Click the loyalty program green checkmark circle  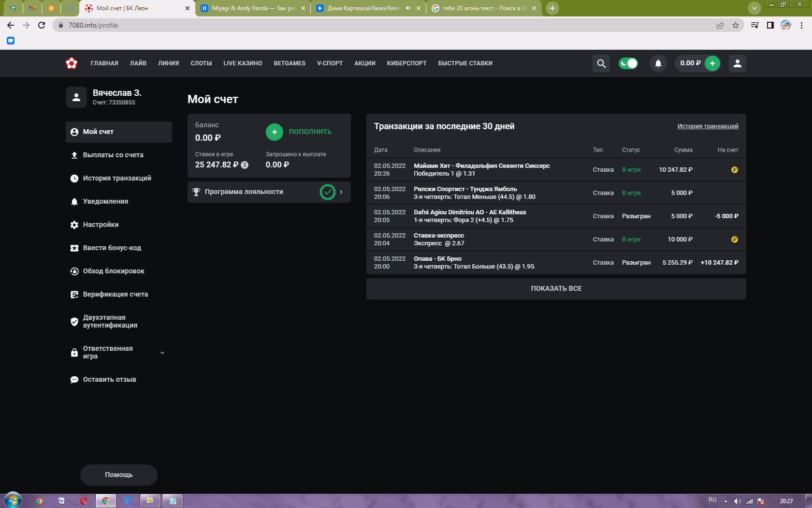328,192
